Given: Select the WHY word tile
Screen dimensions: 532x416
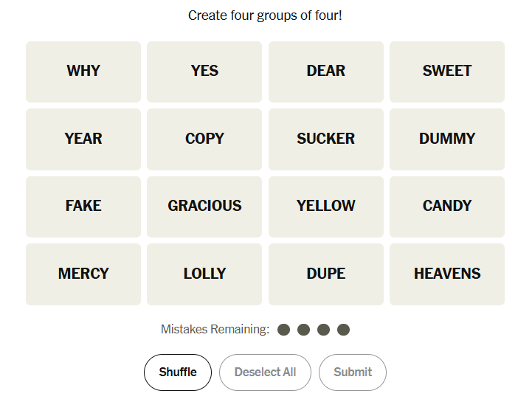Looking at the screenshot, I should pos(83,72).
